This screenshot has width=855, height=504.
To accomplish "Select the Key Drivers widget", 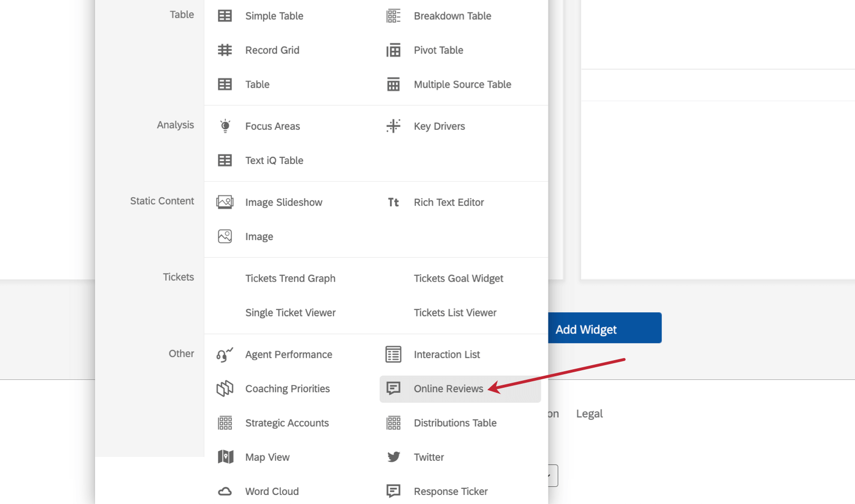I will [439, 126].
